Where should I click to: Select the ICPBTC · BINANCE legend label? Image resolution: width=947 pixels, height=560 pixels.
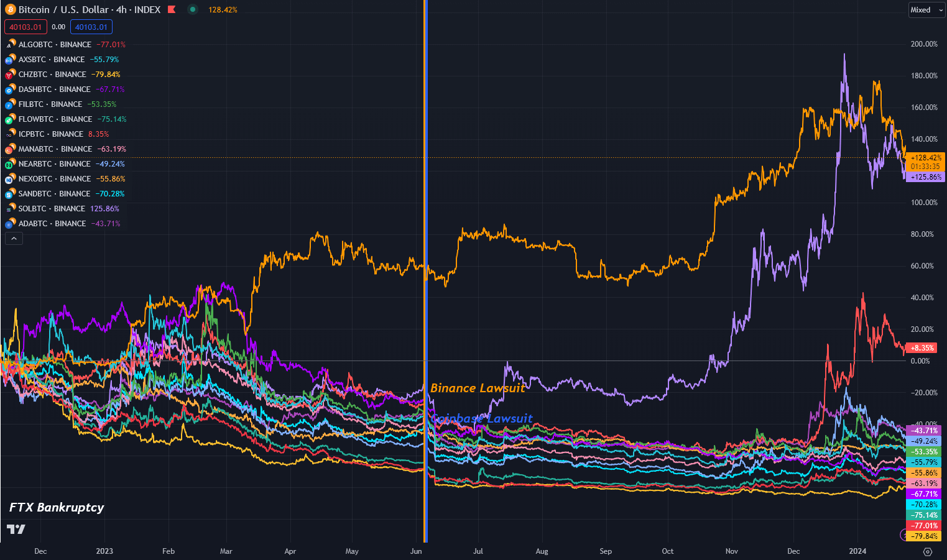point(51,134)
